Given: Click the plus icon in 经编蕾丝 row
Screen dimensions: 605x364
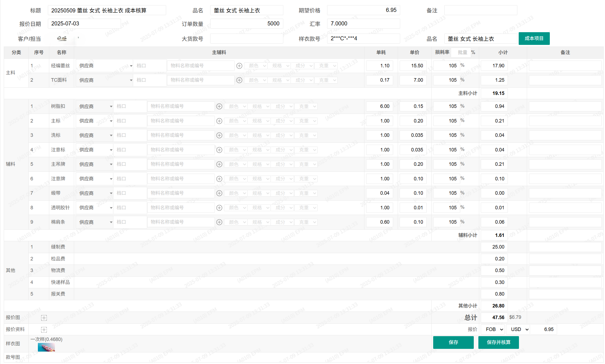Looking at the screenshot, I should point(239,66).
